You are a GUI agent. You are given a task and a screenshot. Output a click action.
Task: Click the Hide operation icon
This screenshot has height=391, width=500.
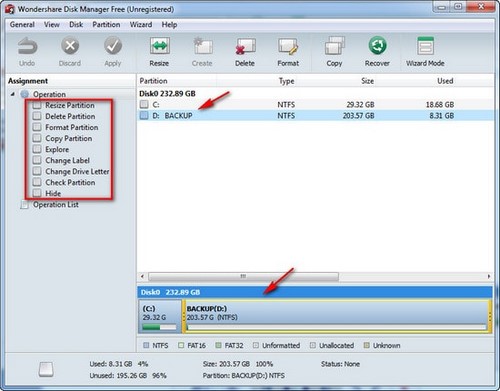pos(37,193)
